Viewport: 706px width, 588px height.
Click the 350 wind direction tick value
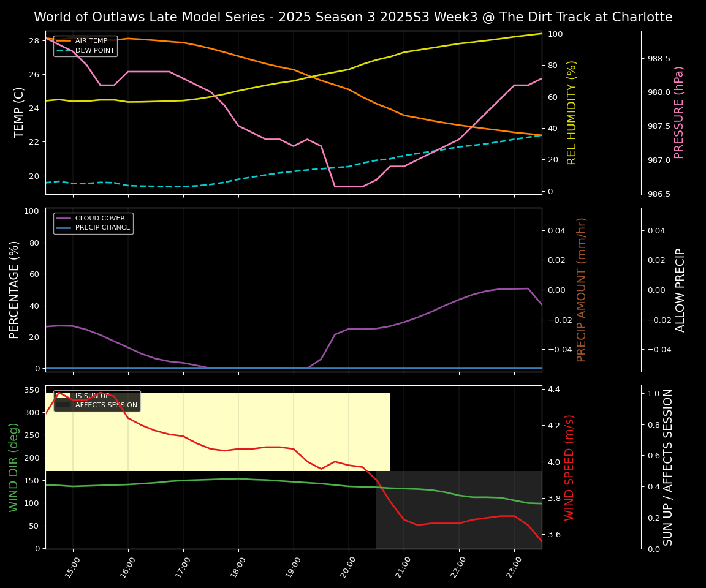point(33,390)
